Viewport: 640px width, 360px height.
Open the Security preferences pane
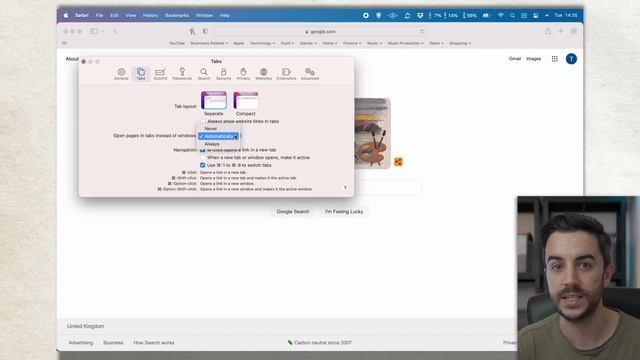pos(223,74)
